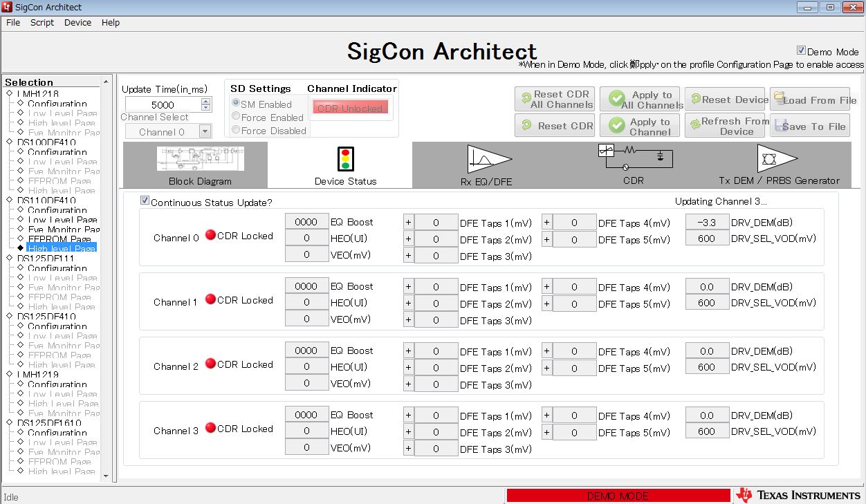Expand Channel 2 DFE Taps 3 plus button
This screenshot has width=866, height=504.
pos(408,384)
